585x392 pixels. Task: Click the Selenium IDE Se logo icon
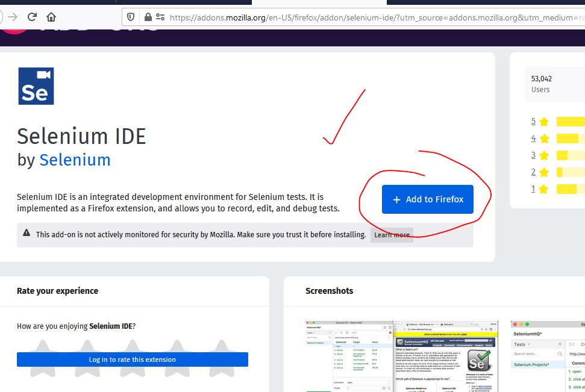[x=36, y=86]
